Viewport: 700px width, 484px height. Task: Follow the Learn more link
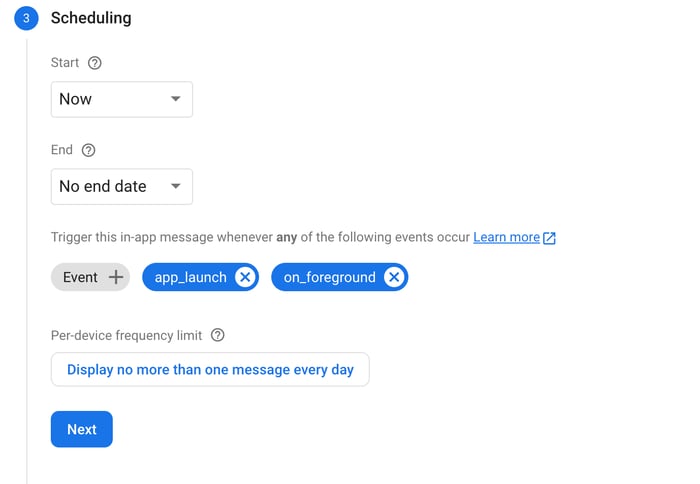(x=506, y=237)
